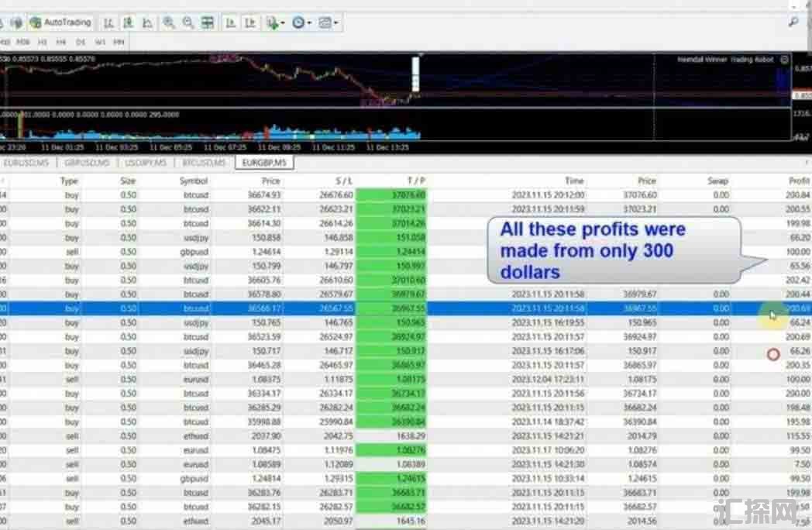Open the GBPUSD,M5 chart tab
Viewport: 812px width, 530px height.
(x=87, y=163)
